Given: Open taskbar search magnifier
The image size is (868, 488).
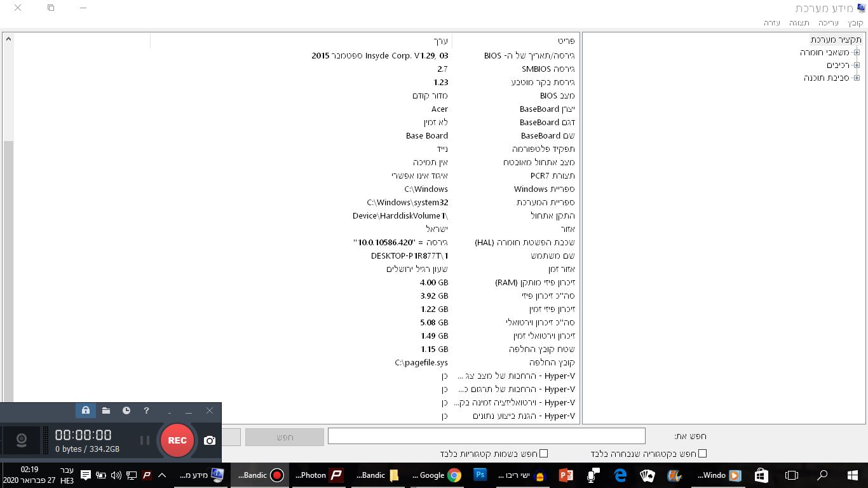Looking at the screenshot, I should (x=822, y=475).
